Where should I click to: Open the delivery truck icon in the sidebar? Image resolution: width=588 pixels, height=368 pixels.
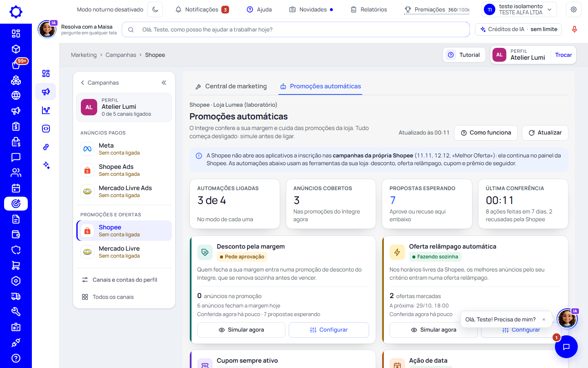(16, 296)
